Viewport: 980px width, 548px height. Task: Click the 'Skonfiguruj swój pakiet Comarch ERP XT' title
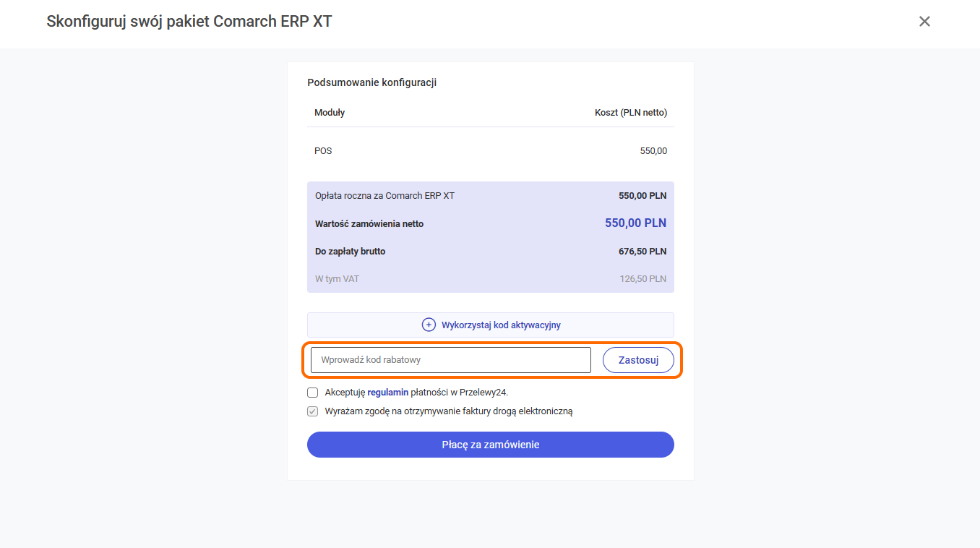(189, 22)
